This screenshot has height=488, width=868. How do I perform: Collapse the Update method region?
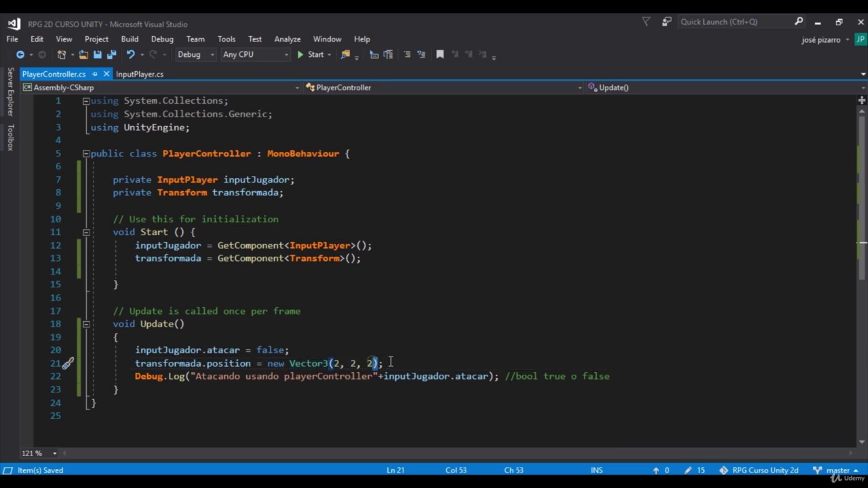pos(86,324)
